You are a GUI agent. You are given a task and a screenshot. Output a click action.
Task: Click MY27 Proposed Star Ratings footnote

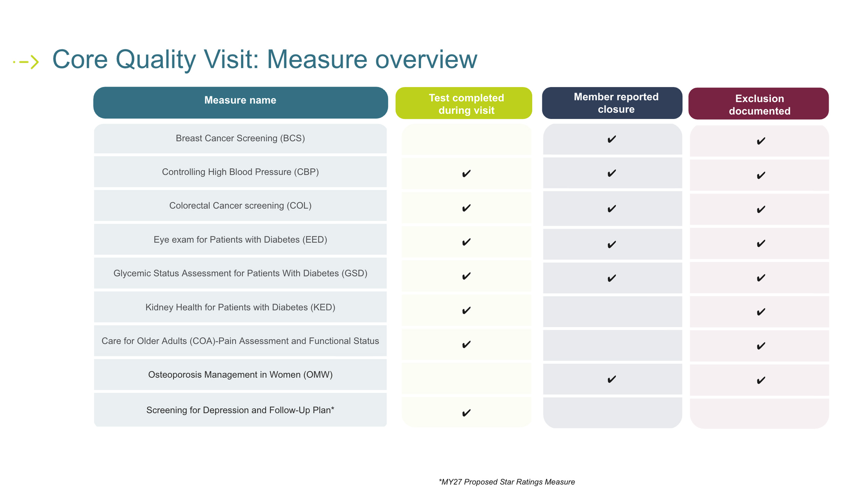coord(507,482)
